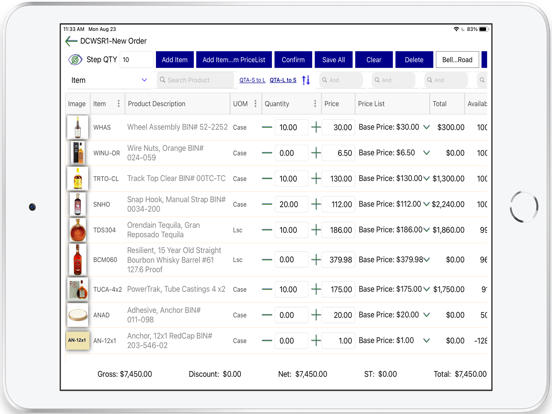The image size is (552, 414).
Task: Decrease quantity for WINU-OR item
Action: (267, 153)
